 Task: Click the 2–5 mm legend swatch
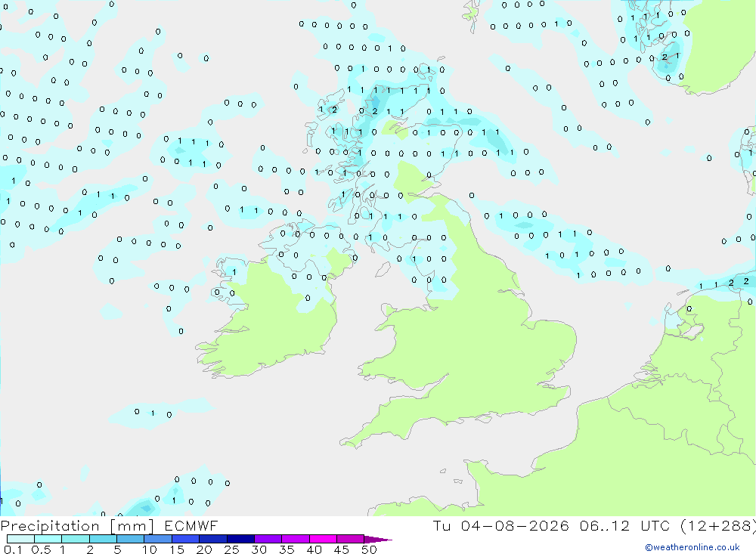103,539
